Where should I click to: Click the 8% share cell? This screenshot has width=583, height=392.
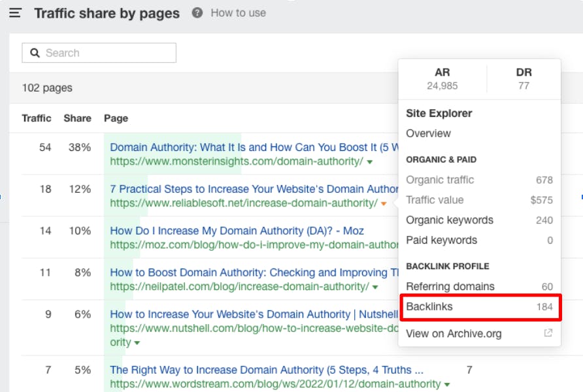pyautogui.click(x=82, y=272)
